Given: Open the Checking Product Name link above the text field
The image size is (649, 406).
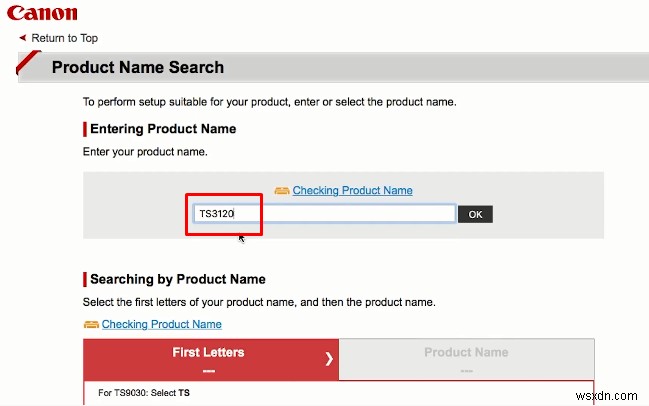Looking at the screenshot, I should click(352, 190).
